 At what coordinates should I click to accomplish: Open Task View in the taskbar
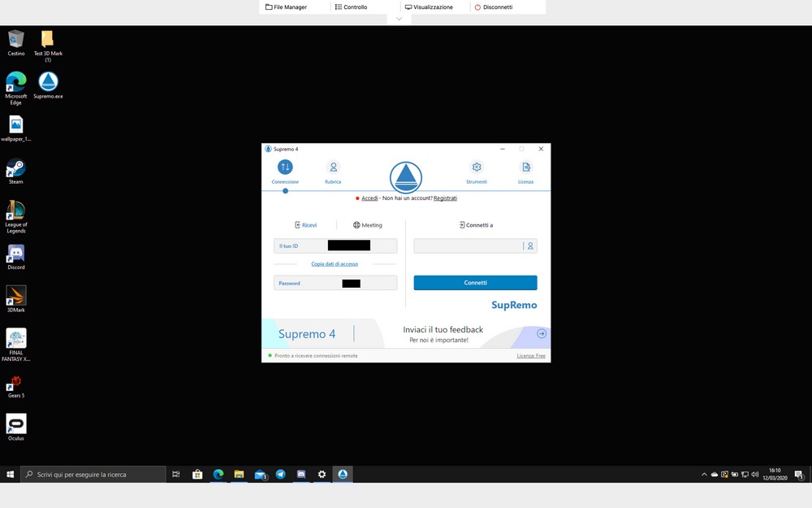click(176, 475)
